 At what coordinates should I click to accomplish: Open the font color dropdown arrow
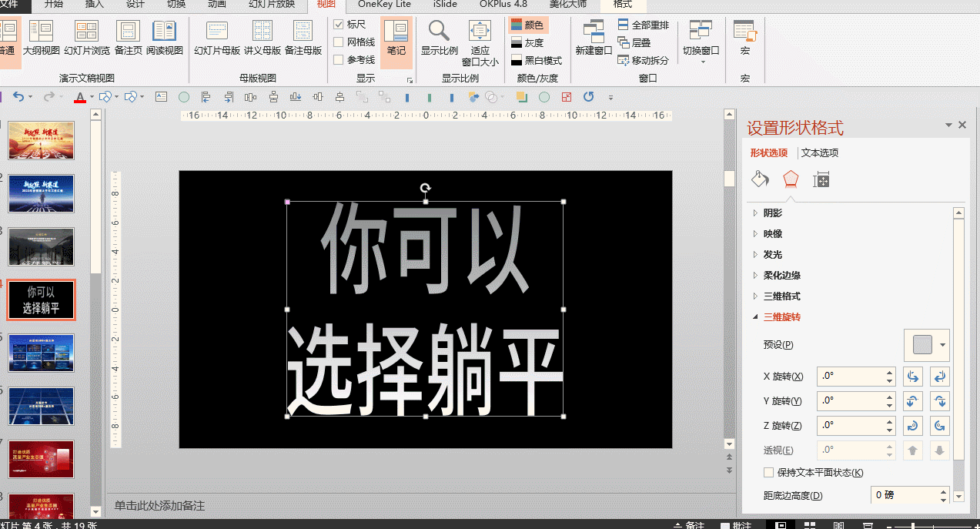pyautogui.click(x=92, y=97)
